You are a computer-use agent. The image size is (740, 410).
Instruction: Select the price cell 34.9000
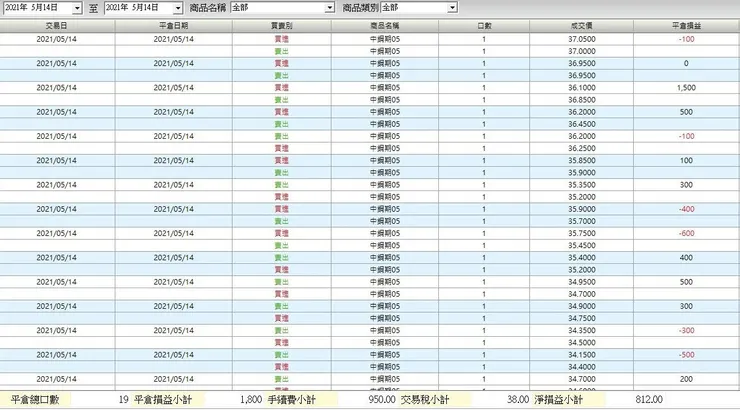(581, 306)
